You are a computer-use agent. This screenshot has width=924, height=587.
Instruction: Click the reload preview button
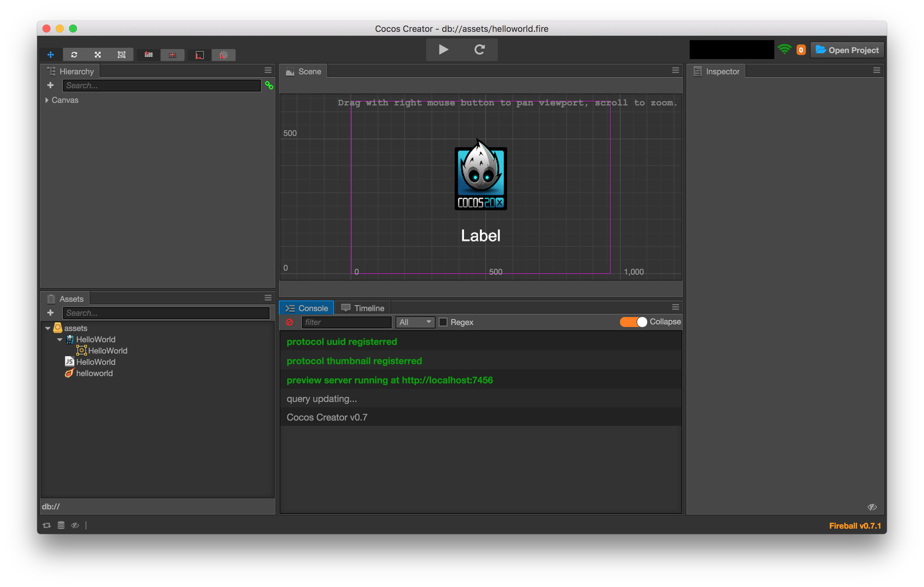[x=480, y=49]
